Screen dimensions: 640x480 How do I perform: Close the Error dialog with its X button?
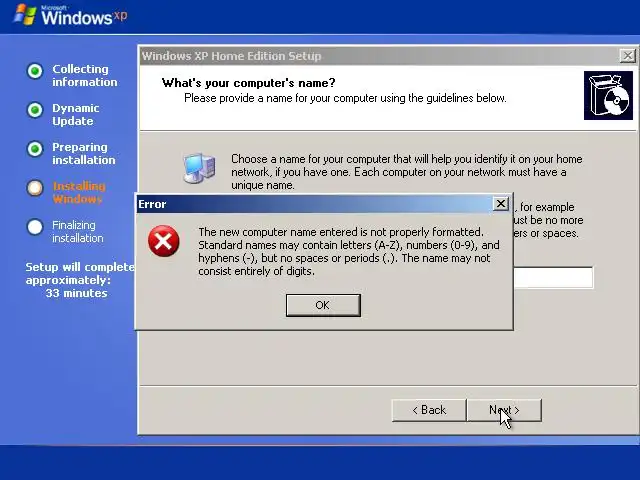click(500, 203)
